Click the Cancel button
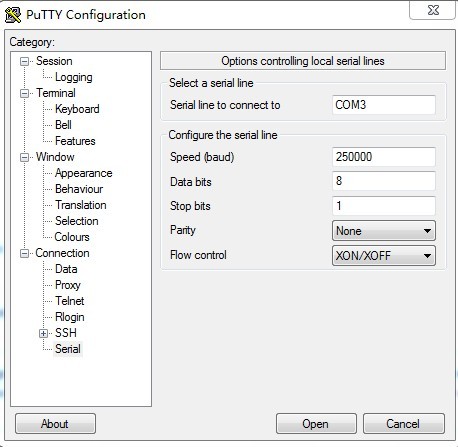The width and height of the screenshot is (458, 447). pos(404,424)
